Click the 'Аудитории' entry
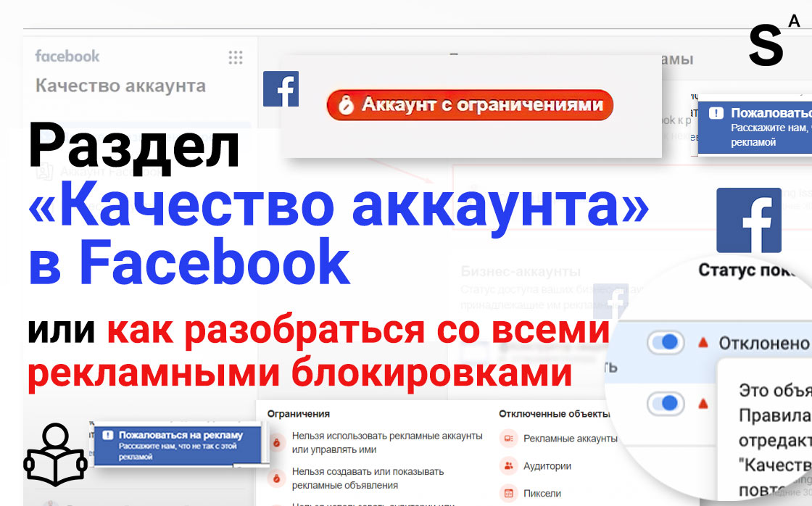Viewport: 812px width, 506px height. (x=547, y=466)
